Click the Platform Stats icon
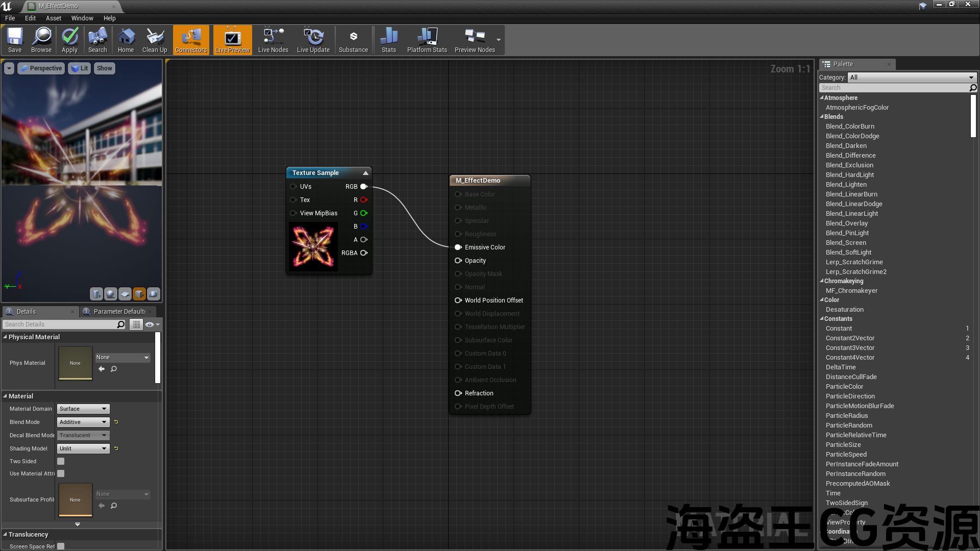The image size is (980, 551). click(x=427, y=40)
